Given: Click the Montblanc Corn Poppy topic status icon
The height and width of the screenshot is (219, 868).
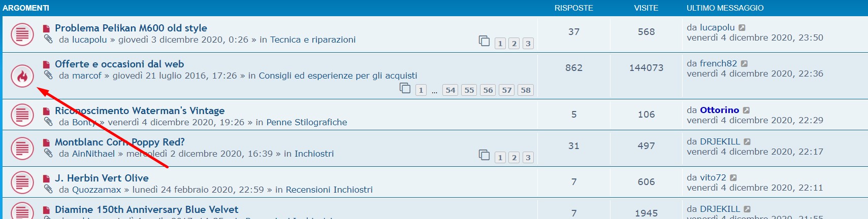Looking at the screenshot, I should [x=22, y=149].
